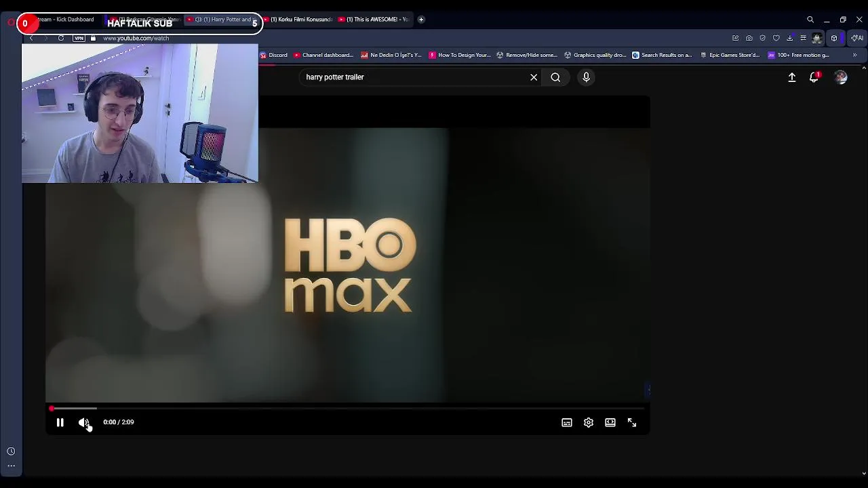
Task: Open the YouTube account avatar menu
Action: tap(841, 77)
